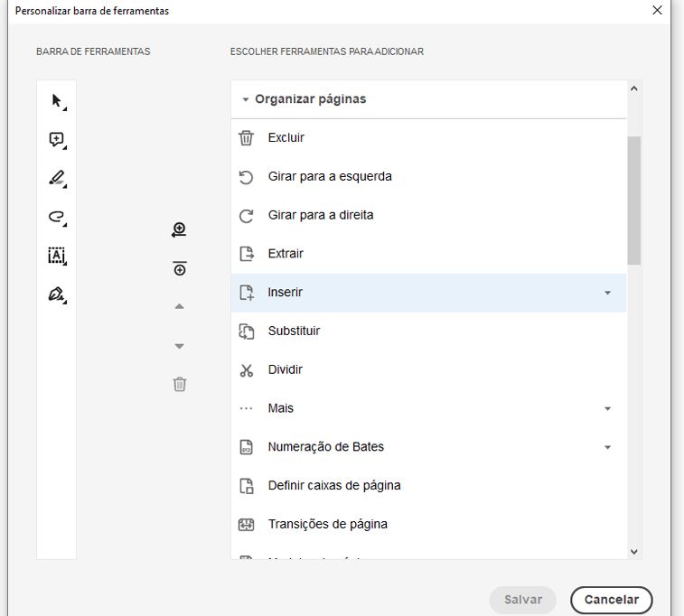Click the Mais ellipsis icon

pos(246,408)
